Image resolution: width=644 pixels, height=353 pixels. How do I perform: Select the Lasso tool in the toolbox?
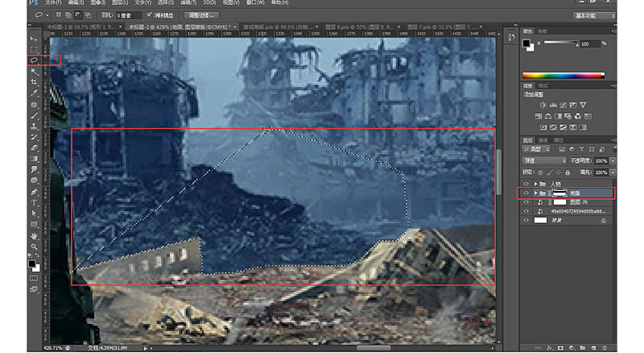click(34, 60)
